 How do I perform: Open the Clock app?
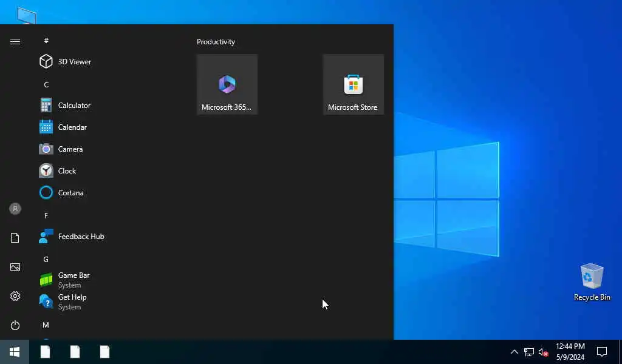tap(66, 170)
